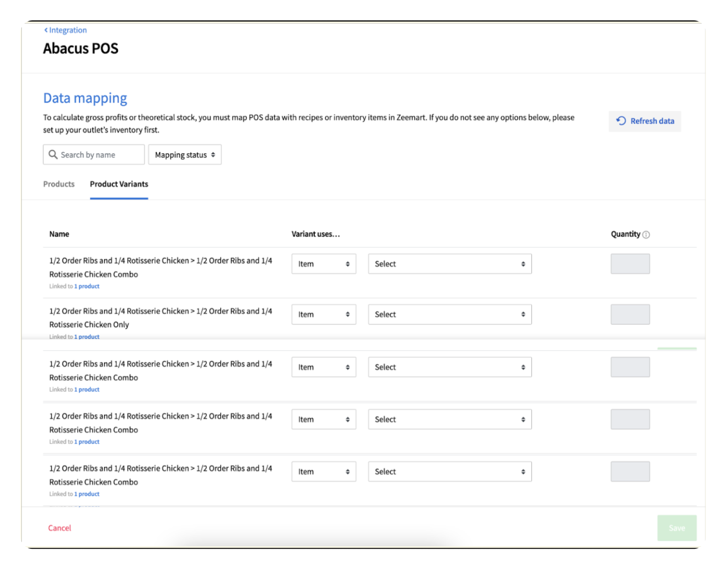Open Select dropdown for Rotisserie Chicken Only row
The height and width of the screenshot is (571, 728).
click(450, 314)
